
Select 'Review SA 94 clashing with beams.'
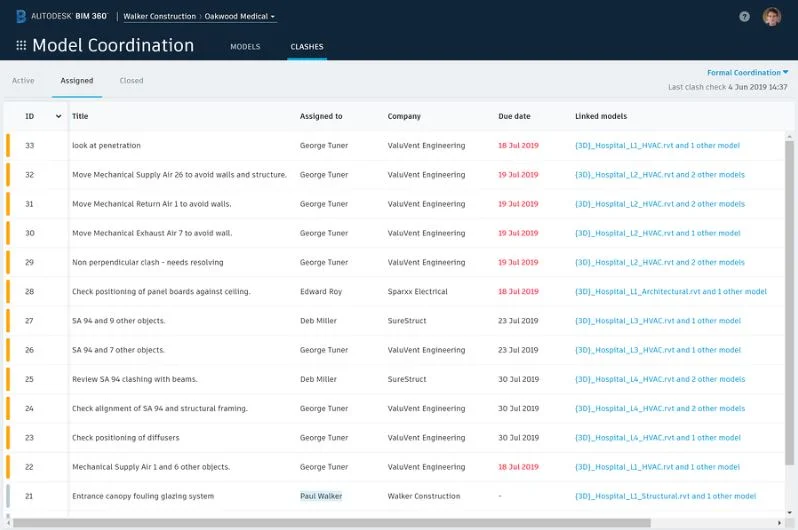134,379
